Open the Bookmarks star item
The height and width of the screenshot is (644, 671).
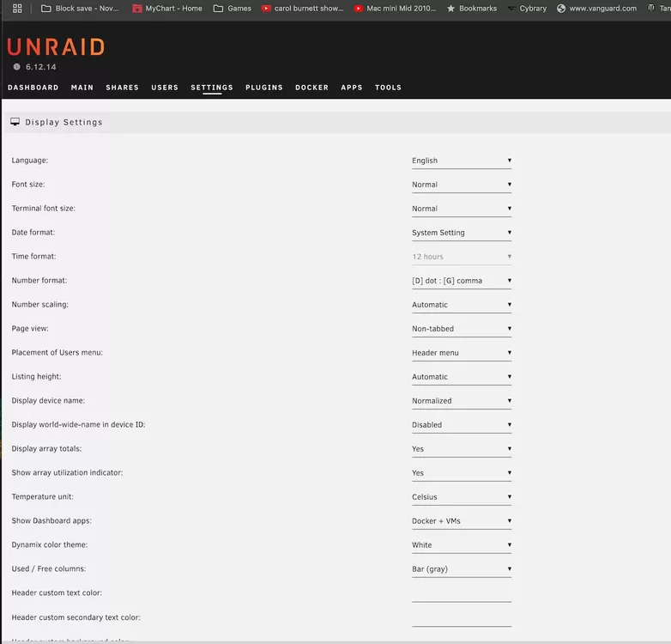[472, 8]
